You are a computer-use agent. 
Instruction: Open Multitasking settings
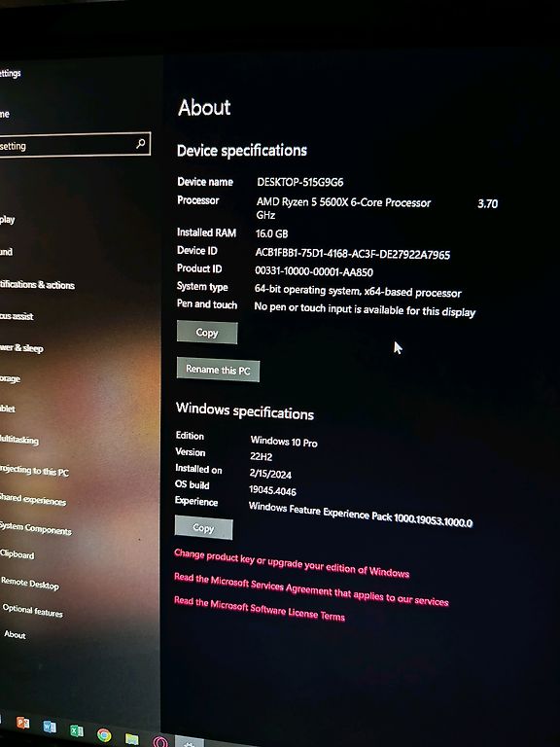click(19, 440)
